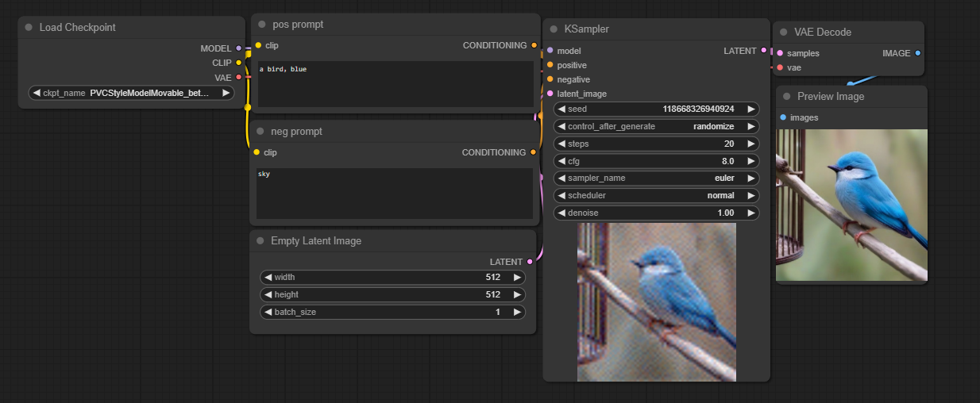The width and height of the screenshot is (980, 403).
Task: Click the positive prompt text box 'a bird, blue'
Action: pyautogui.click(x=395, y=84)
